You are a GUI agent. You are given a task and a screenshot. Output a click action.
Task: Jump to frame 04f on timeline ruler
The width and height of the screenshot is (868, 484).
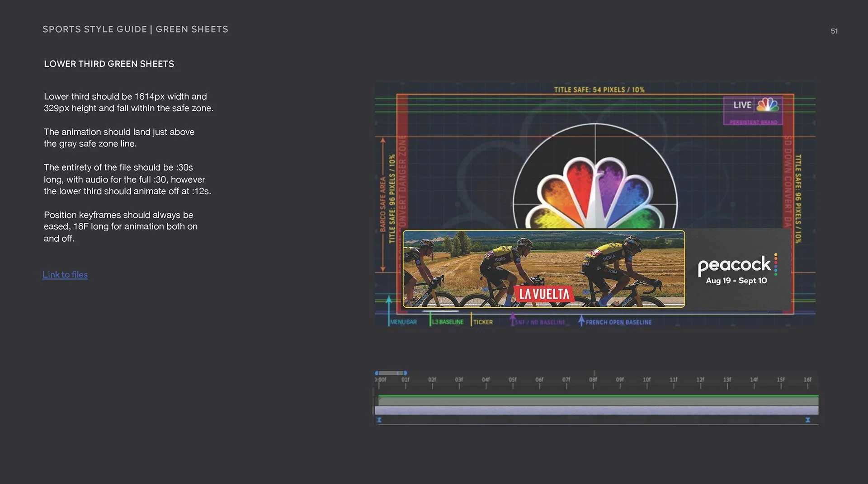[x=486, y=380]
